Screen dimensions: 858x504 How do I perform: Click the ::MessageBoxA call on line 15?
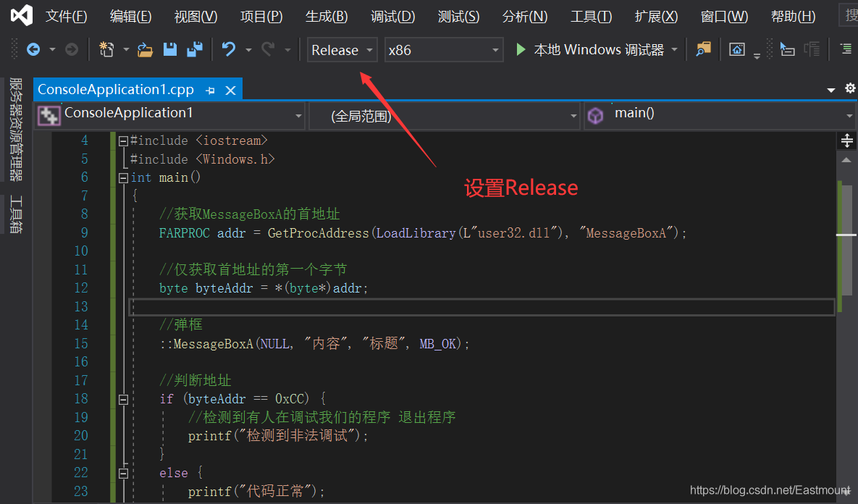pos(207,344)
